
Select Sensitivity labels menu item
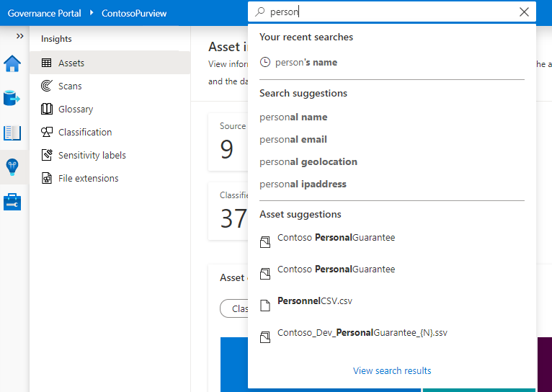(92, 156)
